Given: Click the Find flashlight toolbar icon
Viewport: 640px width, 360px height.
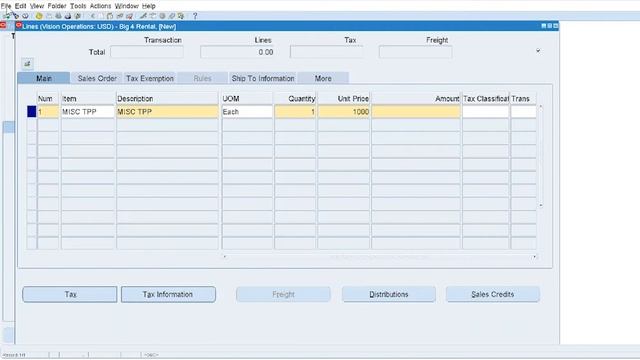Looking at the screenshot, I should (16, 16).
